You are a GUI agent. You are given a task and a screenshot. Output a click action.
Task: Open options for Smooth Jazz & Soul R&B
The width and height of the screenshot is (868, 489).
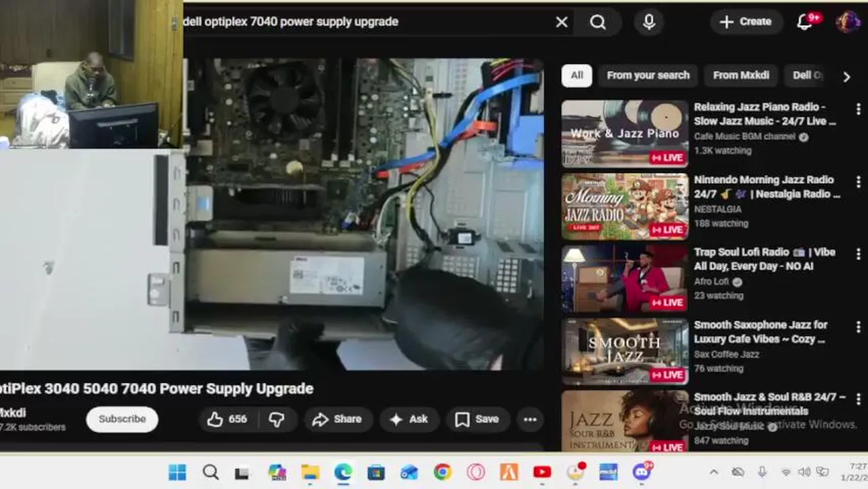click(x=858, y=399)
